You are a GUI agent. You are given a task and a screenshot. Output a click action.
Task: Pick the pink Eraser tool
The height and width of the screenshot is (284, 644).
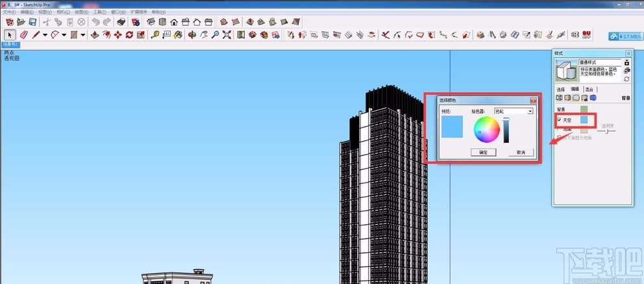click(24, 34)
